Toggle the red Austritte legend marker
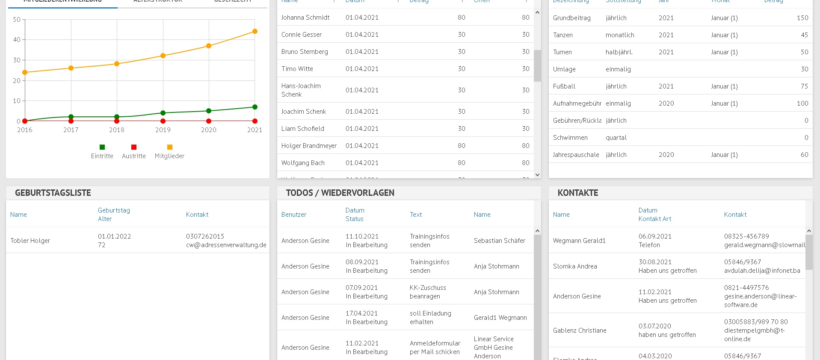Screen dimensions: 820x360 point(134,148)
